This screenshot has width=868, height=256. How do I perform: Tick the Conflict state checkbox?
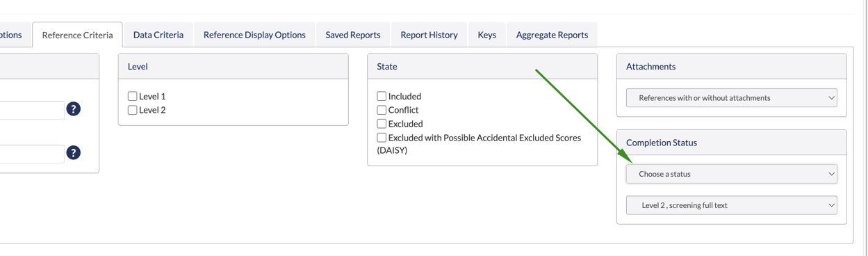382,110
